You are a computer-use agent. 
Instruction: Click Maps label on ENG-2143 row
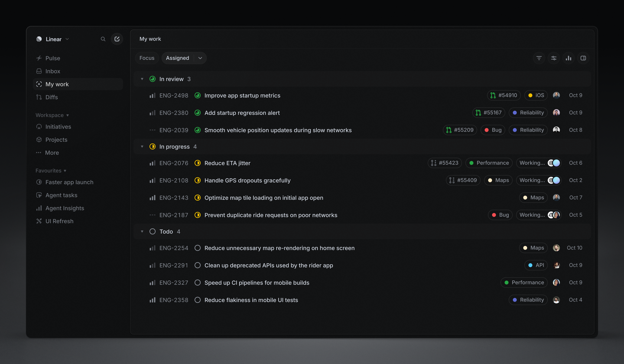(x=533, y=198)
